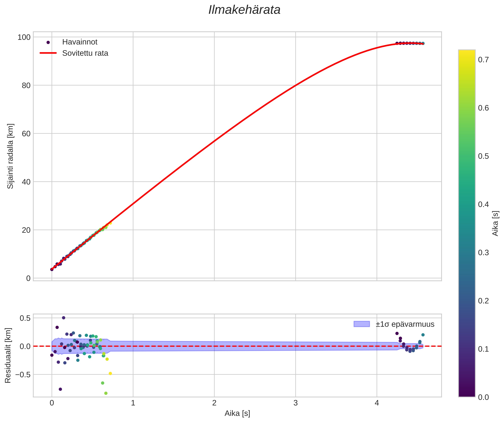Click the teal residual point at far right

(x=423, y=335)
